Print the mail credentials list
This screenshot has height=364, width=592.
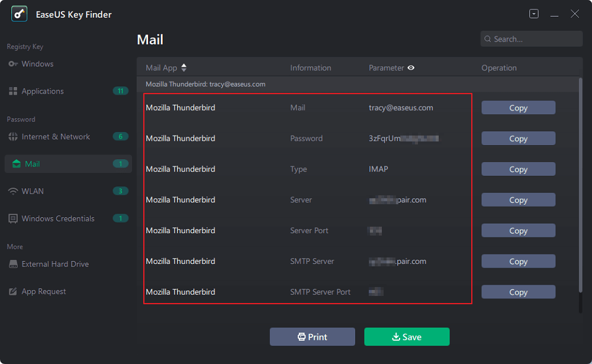[x=312, y=337]
